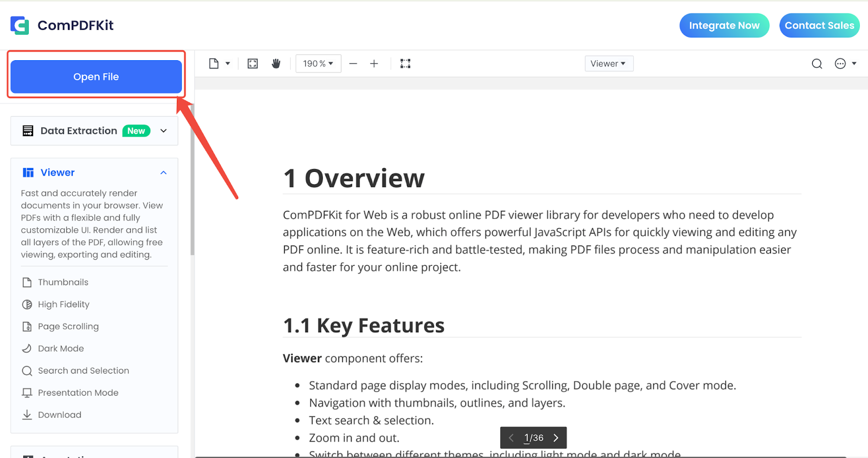This screenshot has height=458, width=868.
Task: Click the '1 Overview' heading
Action: click(x=354, y=178)
